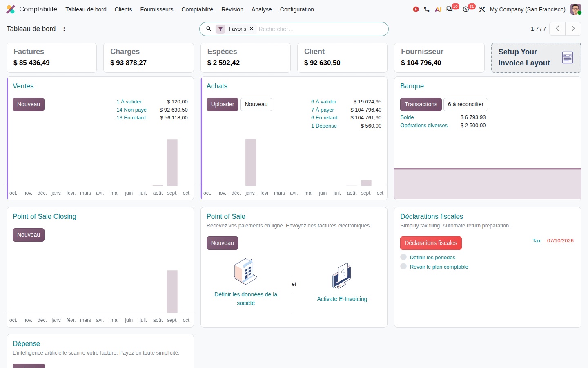Click the Comptabilité app logo icon
The image size is (588, 368).
[11, 9]
